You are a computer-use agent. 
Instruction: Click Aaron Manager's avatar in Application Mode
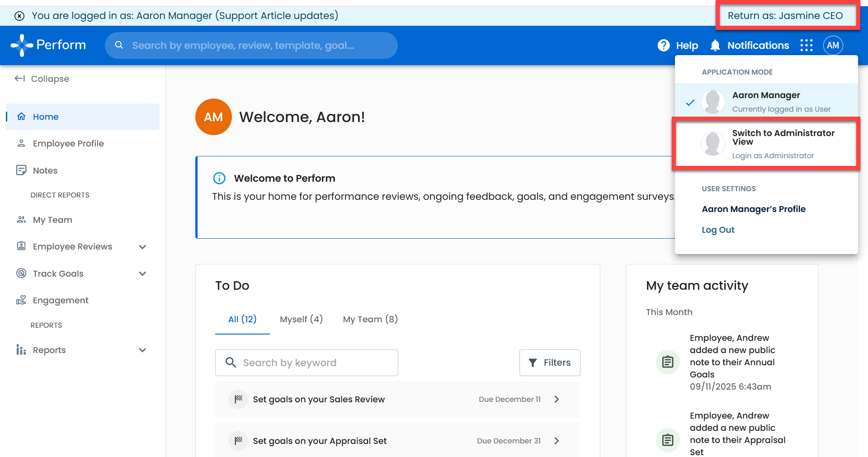pyautogui.click(x=713, y=101)
